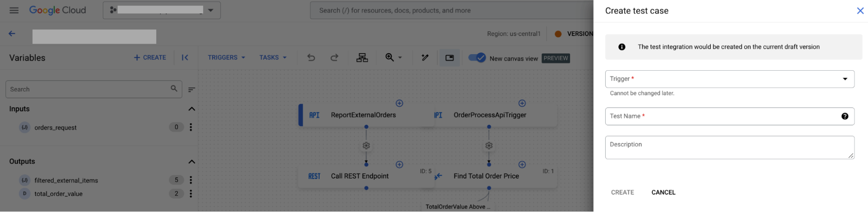Click CREATE in the Variables panel
The image size is (868, 212).
pyautogui.click(x=150, y=58)
